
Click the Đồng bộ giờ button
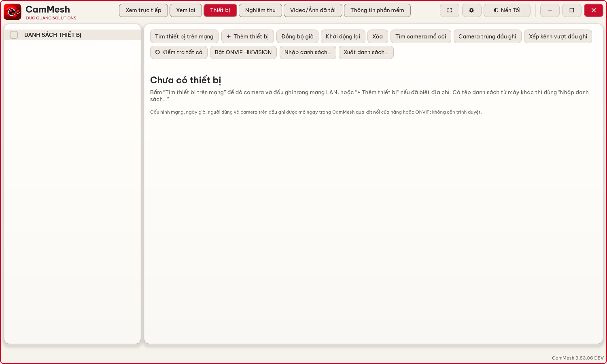pos(297,36)
